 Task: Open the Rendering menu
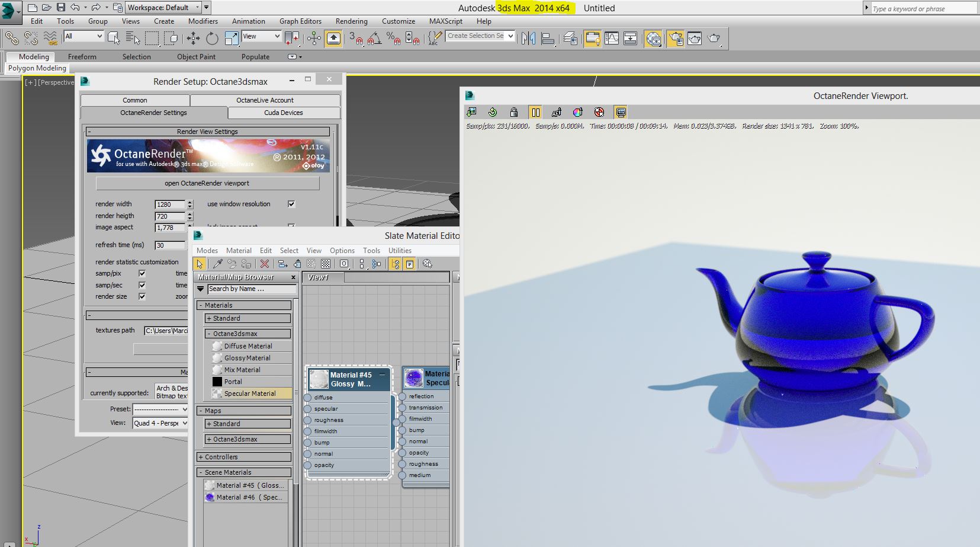pos(352,21)
